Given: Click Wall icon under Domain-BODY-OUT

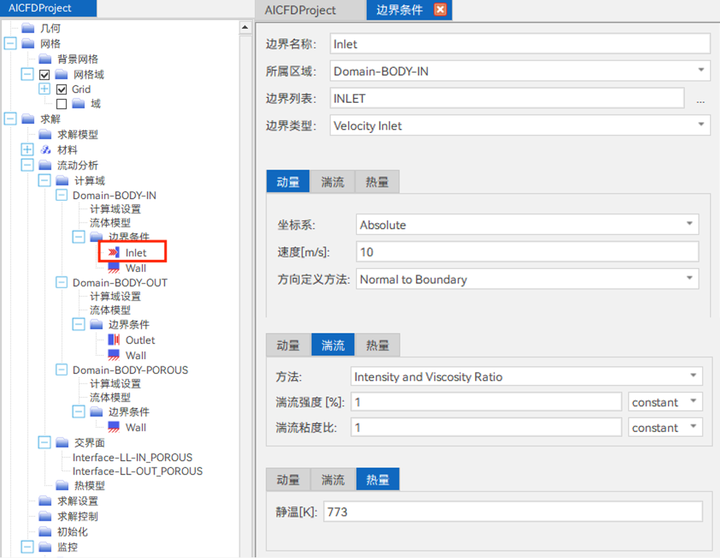Looking at the screenshot, I should pyautogui.click(x=113, y=355).
